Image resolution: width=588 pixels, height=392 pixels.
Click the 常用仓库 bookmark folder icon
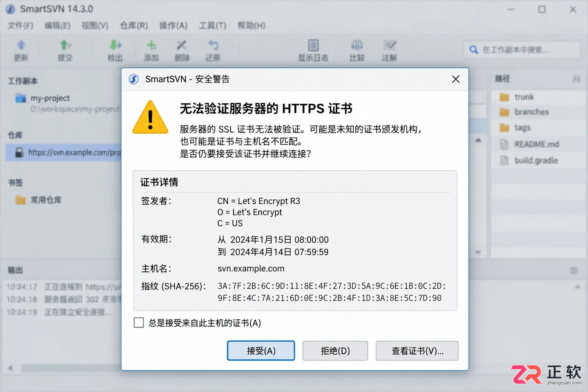coord(20,200)
